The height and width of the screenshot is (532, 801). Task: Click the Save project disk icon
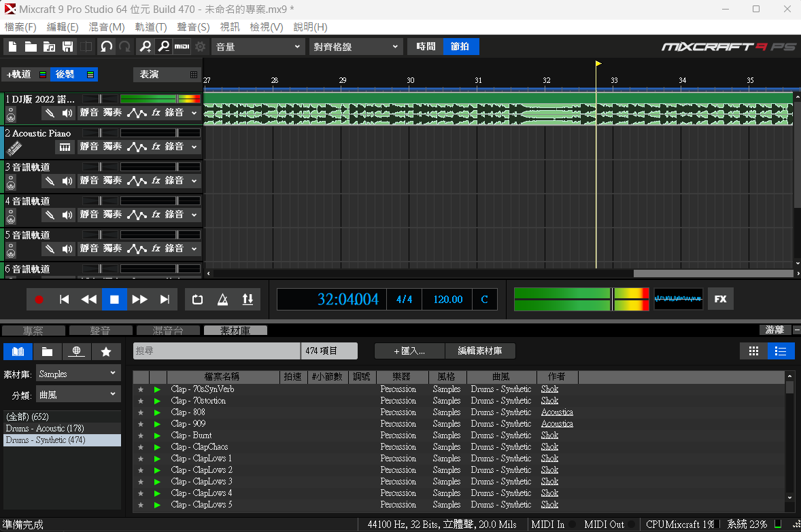[x=67, y=47]
